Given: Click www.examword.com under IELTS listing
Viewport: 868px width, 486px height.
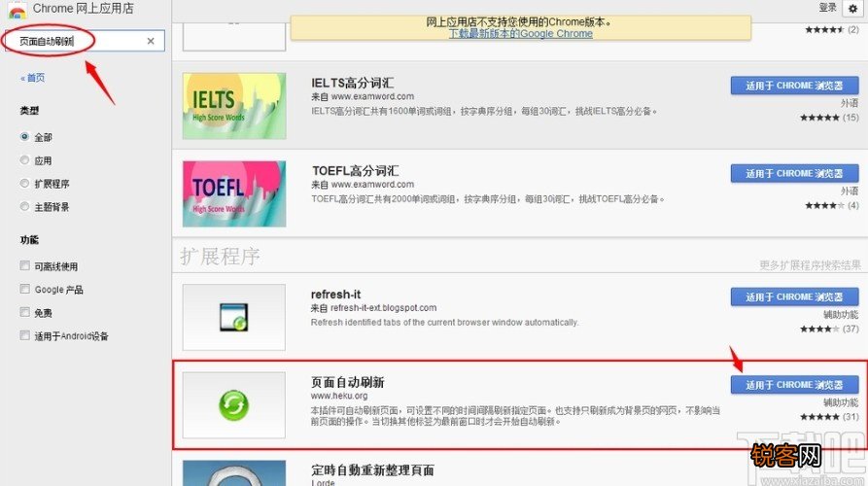Looking at the screenshot, I should coord(372,96).
